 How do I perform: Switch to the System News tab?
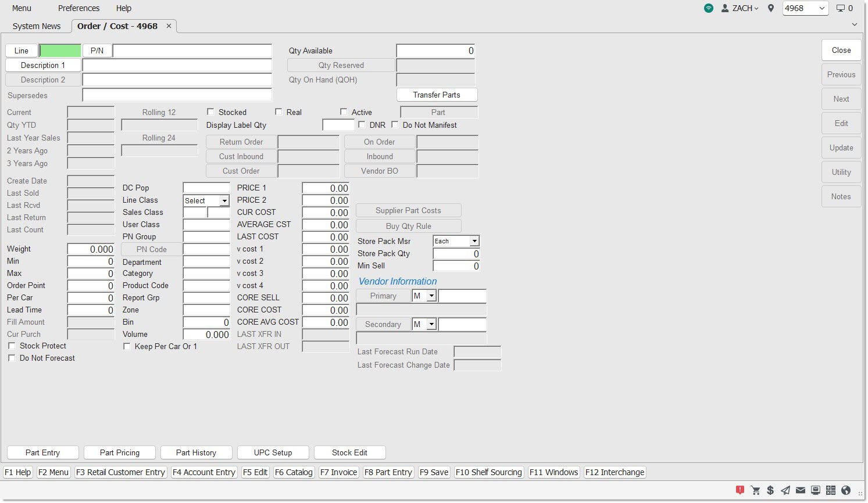tap(37, 26)
